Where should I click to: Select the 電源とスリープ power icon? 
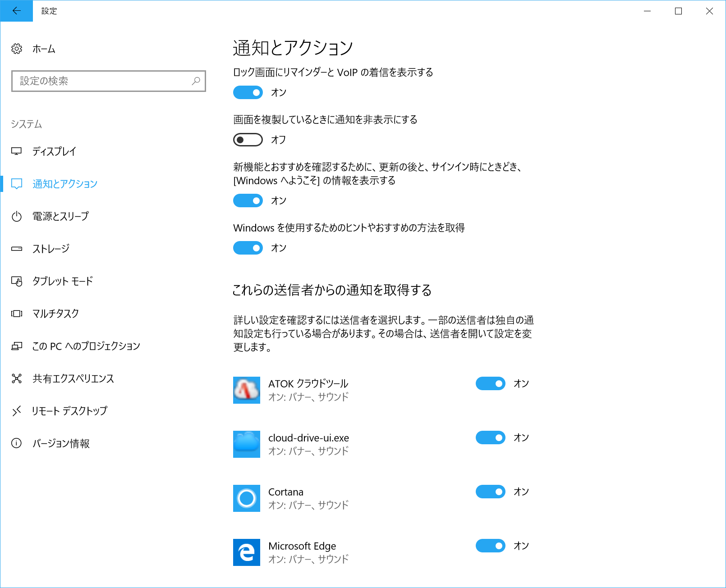click(17, 216)
